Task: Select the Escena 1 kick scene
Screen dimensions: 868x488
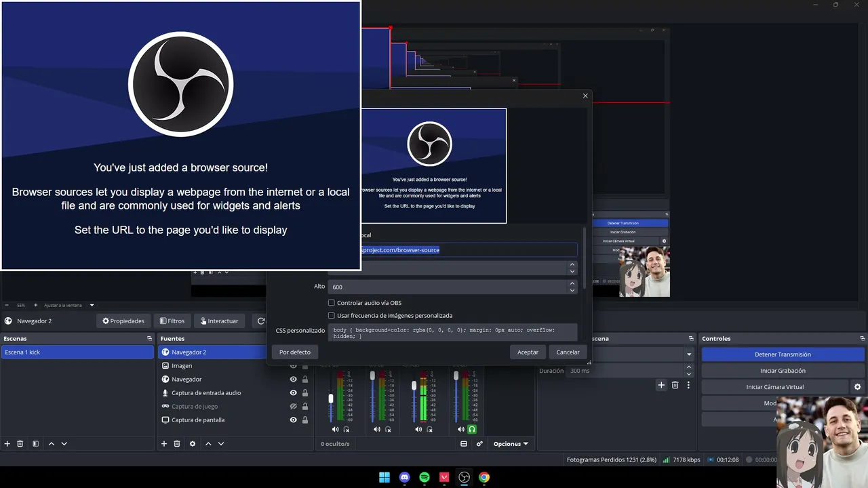Action: [x=78, y=352]
